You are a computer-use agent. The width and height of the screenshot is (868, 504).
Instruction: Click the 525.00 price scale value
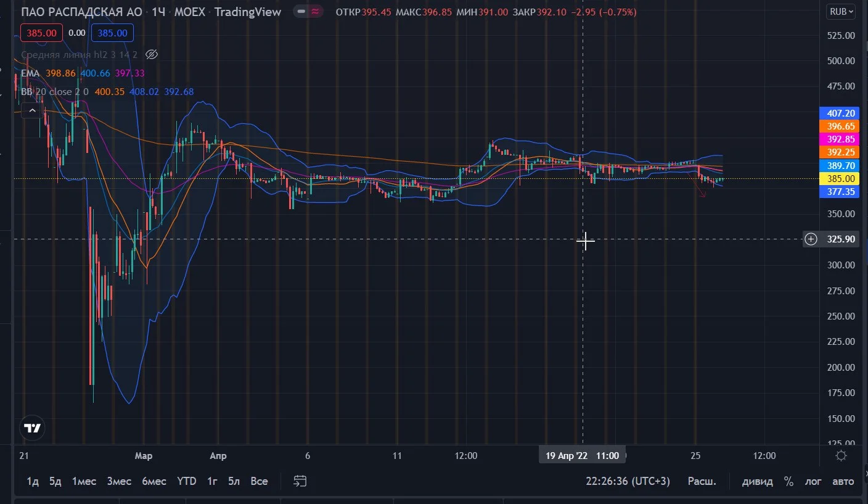coord(841,35)
